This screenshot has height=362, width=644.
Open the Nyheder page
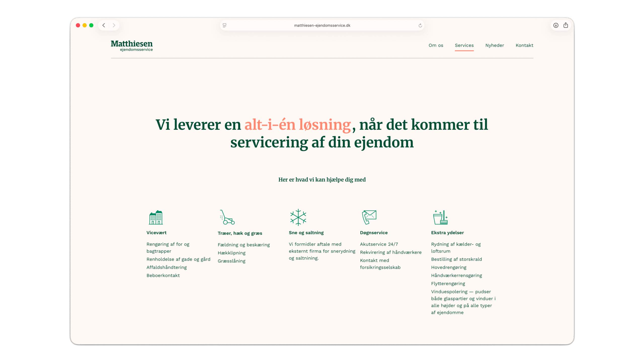pos(495,46)
